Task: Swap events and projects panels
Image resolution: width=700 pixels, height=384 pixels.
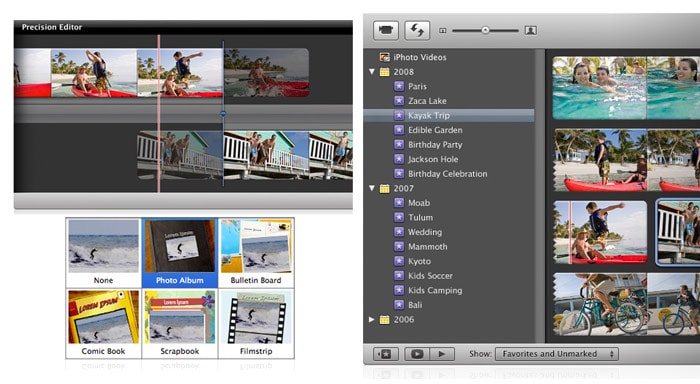Action: pos(417,30)
